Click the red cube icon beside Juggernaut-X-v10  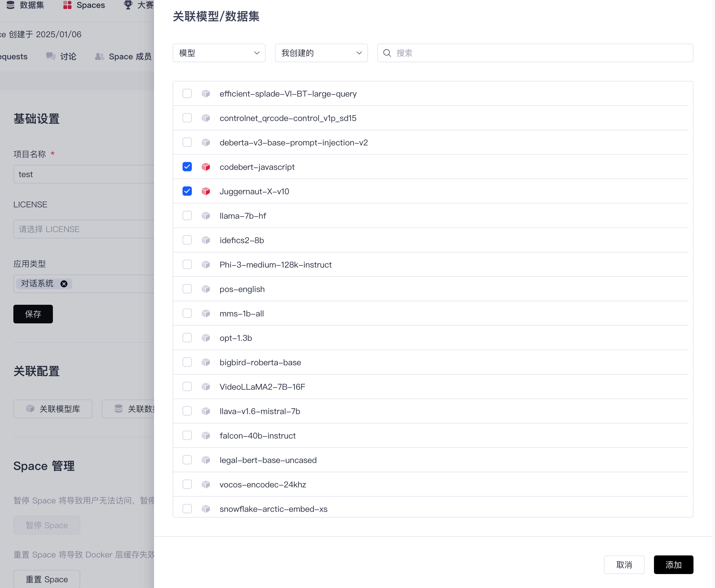[206, 191]
